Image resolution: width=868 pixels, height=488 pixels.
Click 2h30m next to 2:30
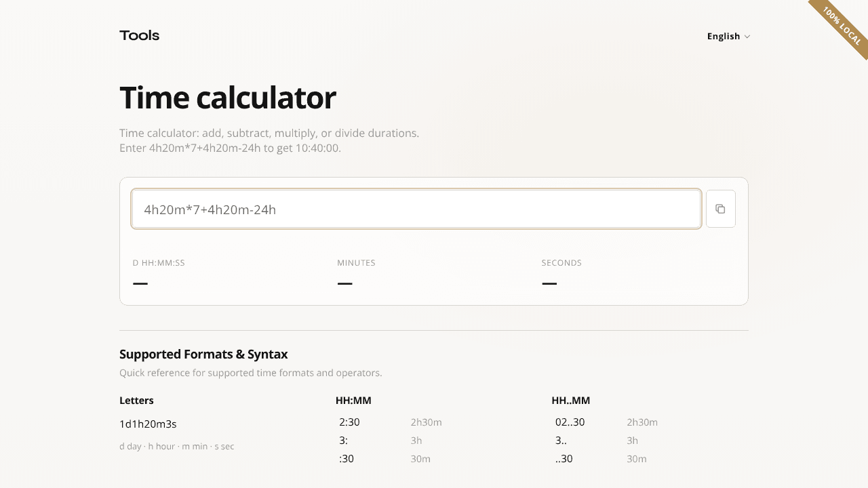click(x=426, y=422)
